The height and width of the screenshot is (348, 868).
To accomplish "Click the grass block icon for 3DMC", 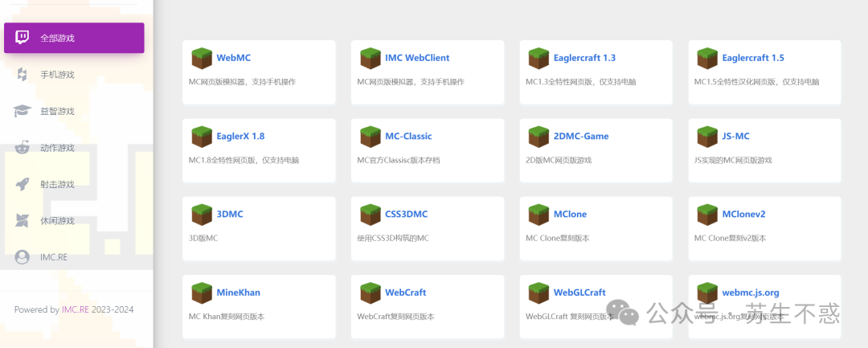I will (202, 215).
